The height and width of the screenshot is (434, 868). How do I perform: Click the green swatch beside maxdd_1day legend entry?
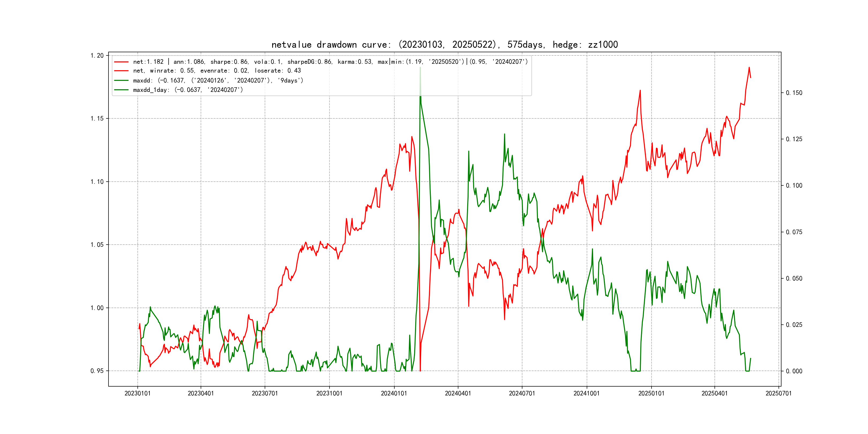click(x=121, y=90)
